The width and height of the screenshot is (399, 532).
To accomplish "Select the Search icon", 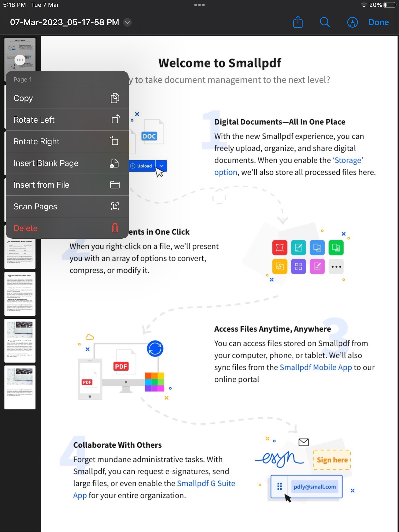I will coord(325,23).
